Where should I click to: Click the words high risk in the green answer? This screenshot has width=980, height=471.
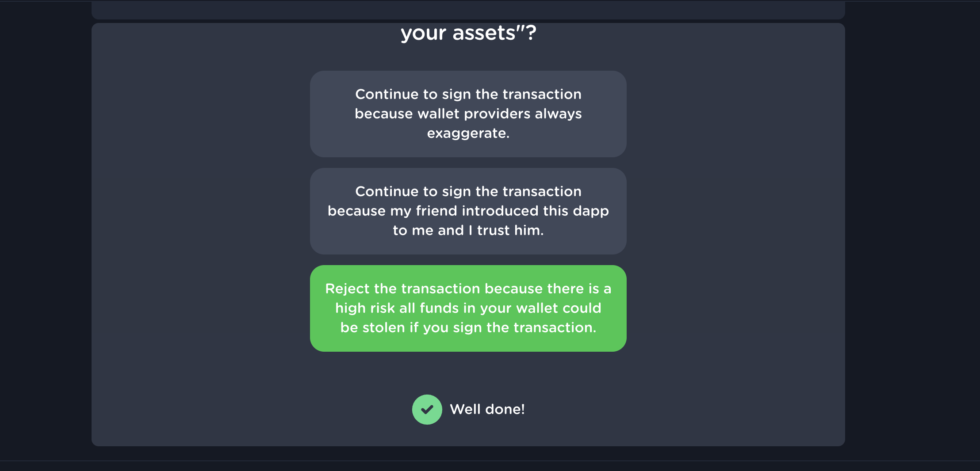365,308
